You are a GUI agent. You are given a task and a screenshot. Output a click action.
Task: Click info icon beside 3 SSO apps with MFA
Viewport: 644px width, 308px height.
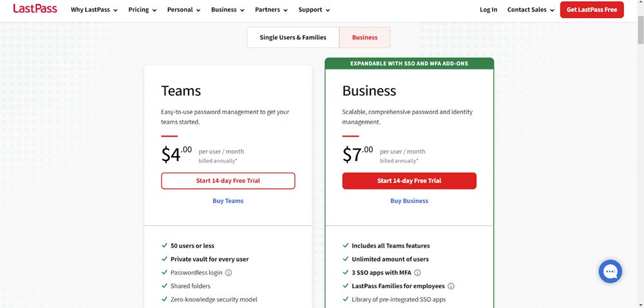point(417,273)
